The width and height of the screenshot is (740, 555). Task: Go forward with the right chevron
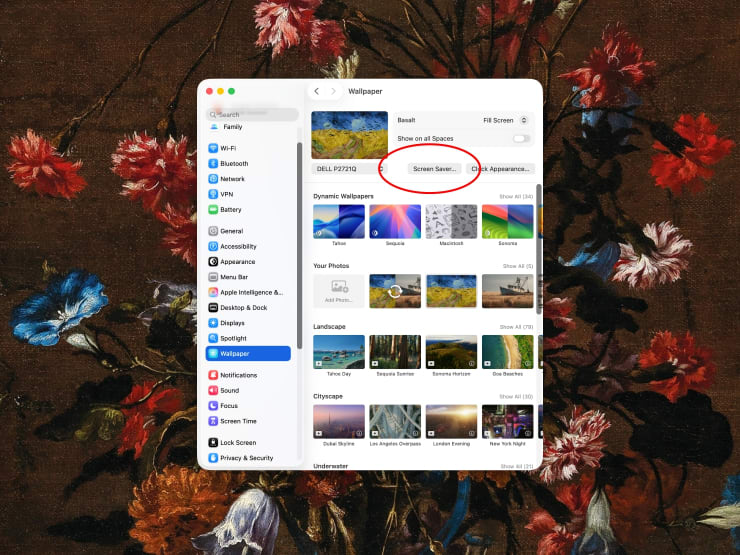click(x=333, y=91)
